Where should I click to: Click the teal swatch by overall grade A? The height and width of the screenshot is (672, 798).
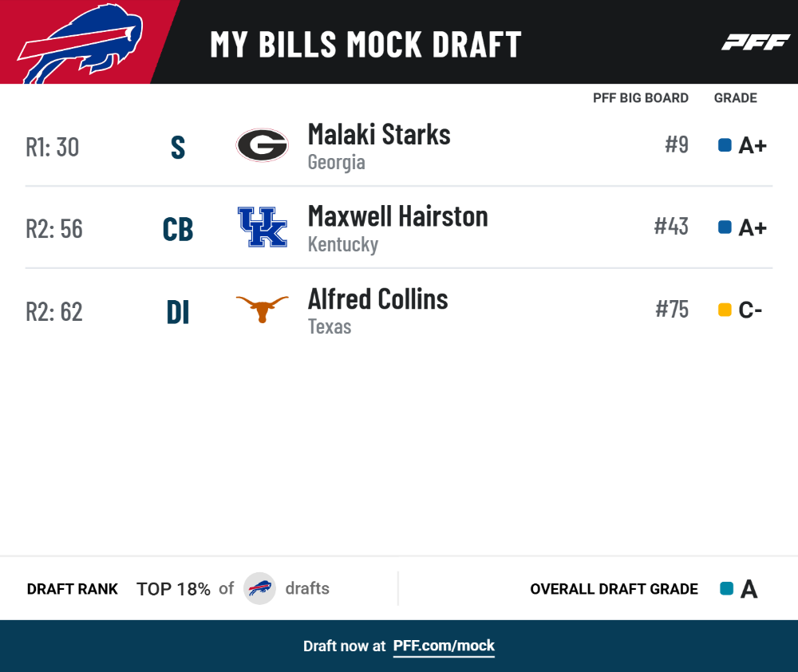pos(727,588)
